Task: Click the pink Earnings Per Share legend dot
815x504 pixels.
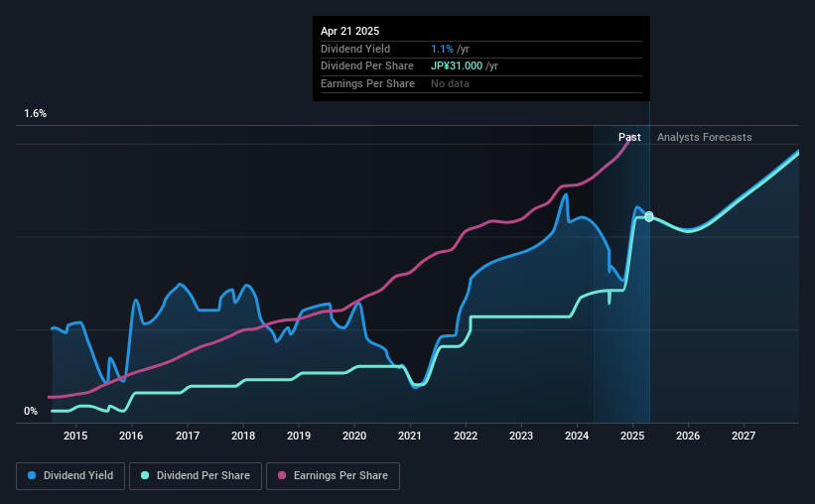Action: (282, 475)
